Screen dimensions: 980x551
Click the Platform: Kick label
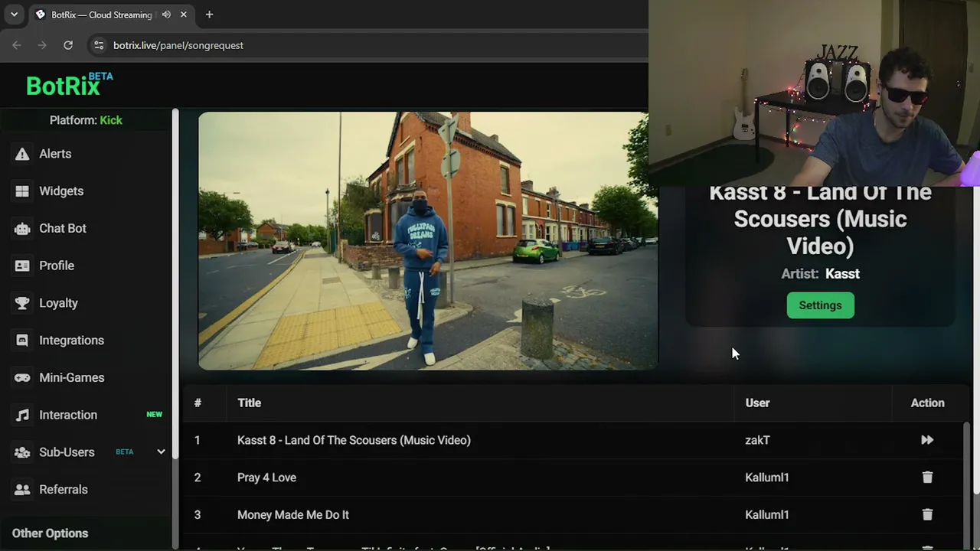(x=86, y=120)
